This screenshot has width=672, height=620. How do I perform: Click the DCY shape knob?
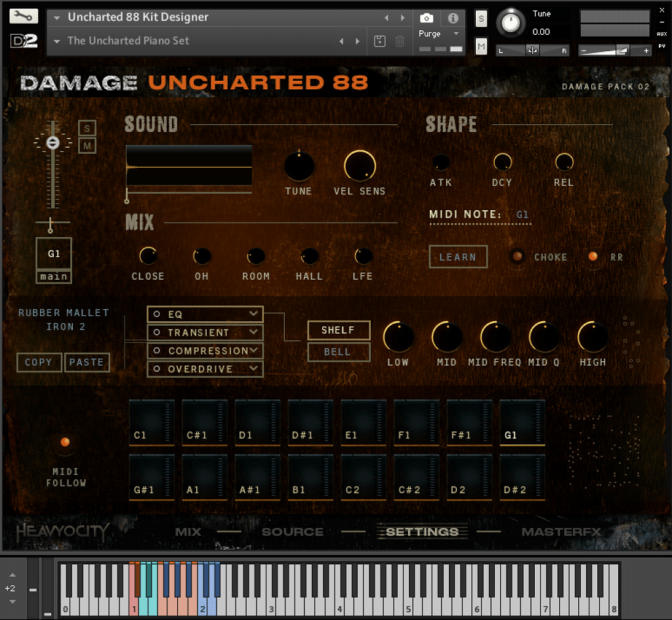click(502, 162)
